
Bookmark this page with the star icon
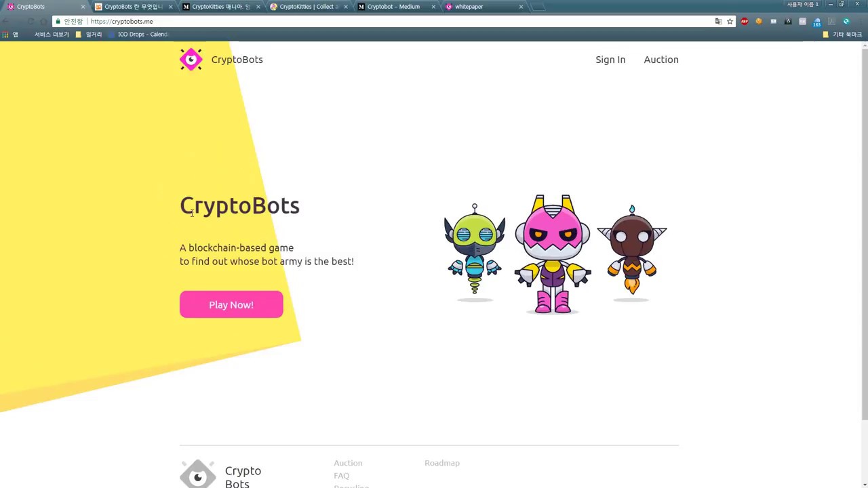pyautogui.click(x=730, y=22)
